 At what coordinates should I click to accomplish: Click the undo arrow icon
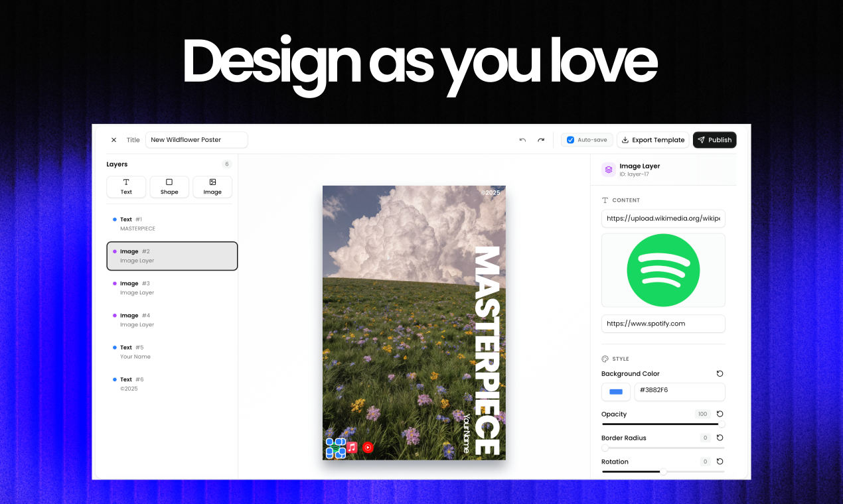pyautogui.click(x=522, y=140)
